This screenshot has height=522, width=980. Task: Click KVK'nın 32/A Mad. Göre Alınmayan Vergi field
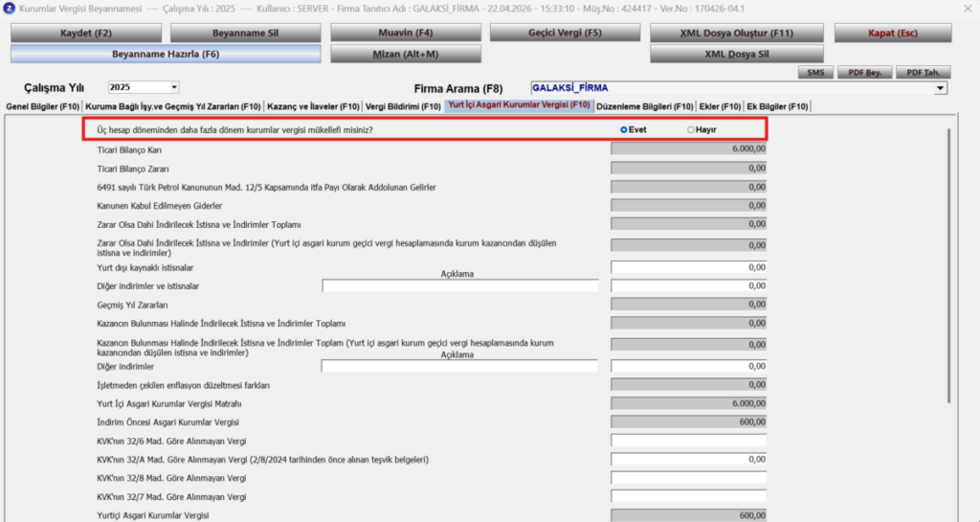(x=689, y=460)
